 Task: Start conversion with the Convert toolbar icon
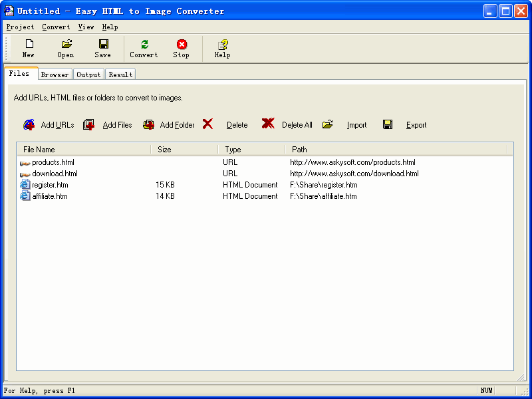144,44
